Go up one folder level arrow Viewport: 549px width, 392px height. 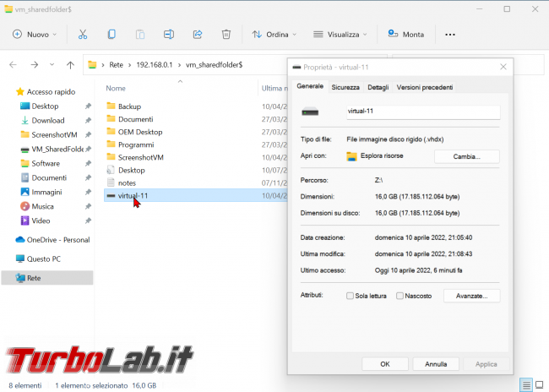click(70, 65)
